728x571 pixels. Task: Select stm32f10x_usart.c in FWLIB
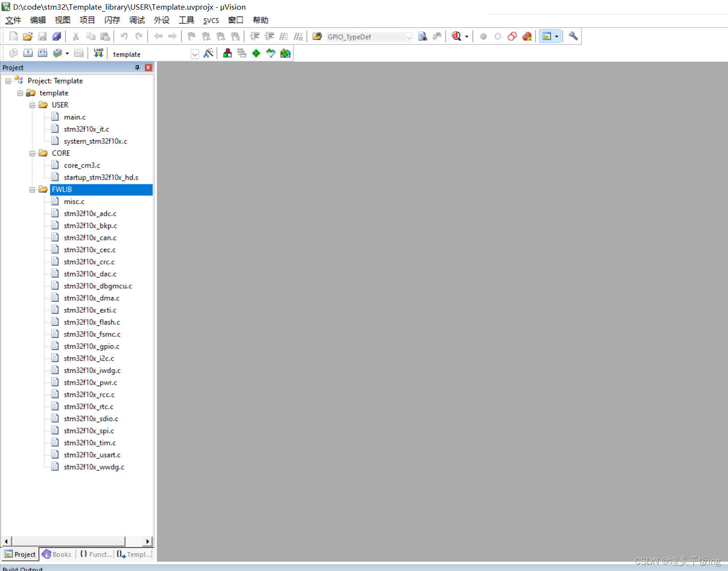(x=92, y=455)
